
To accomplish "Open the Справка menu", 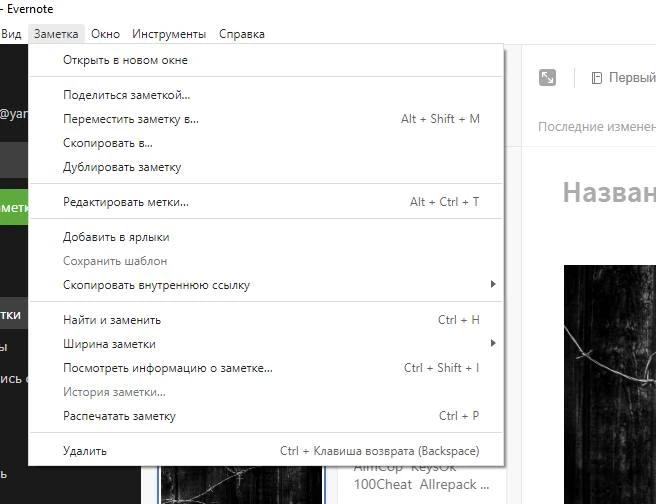I will (x=242, y=34).
